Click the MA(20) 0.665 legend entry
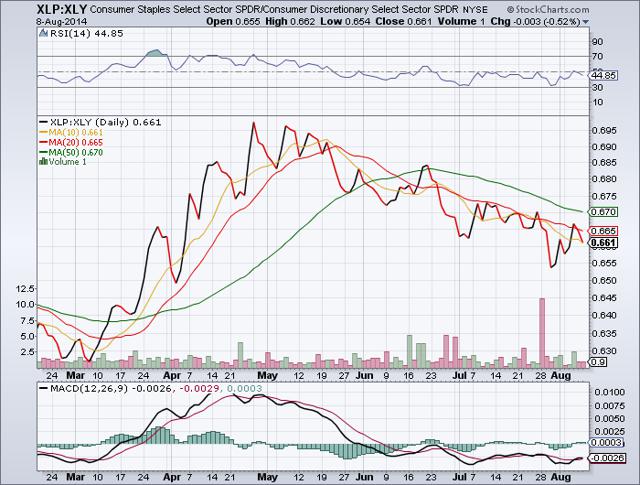The height and width of the screenshot is (485, 640). (76, 142)
